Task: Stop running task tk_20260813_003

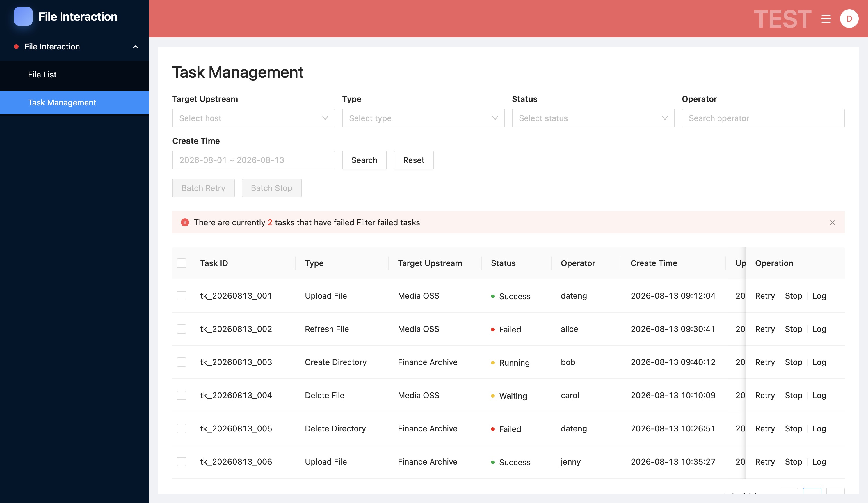Action: pos(793,362)
